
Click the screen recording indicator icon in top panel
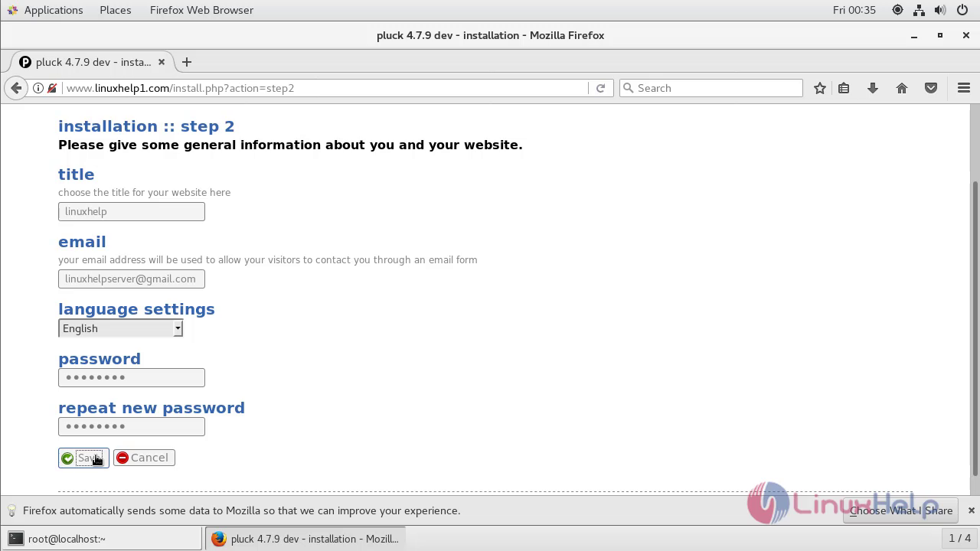[x=897, y=10]
